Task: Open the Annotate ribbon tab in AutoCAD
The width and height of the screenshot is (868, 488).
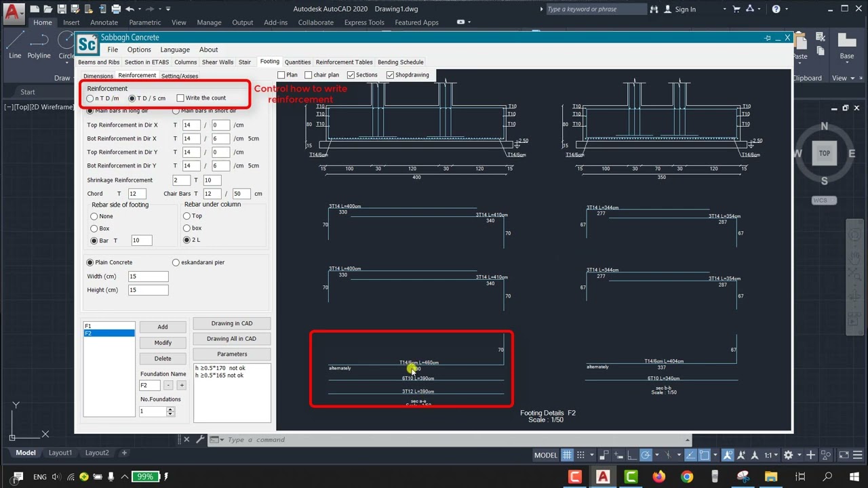Action: coord(104,22)
